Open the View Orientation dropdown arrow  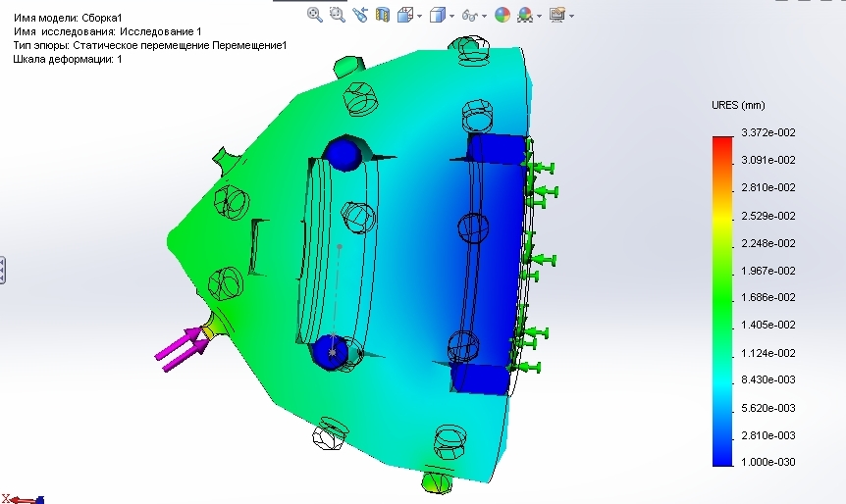[x=419, y=16]
